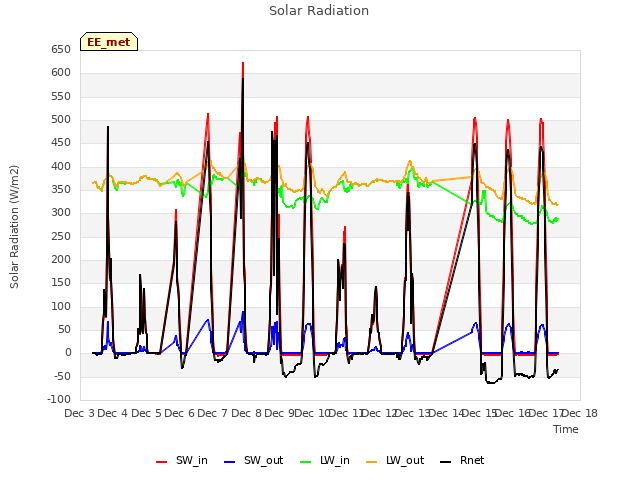Click the 100 y-axis tick label

[x=61, y=307]
